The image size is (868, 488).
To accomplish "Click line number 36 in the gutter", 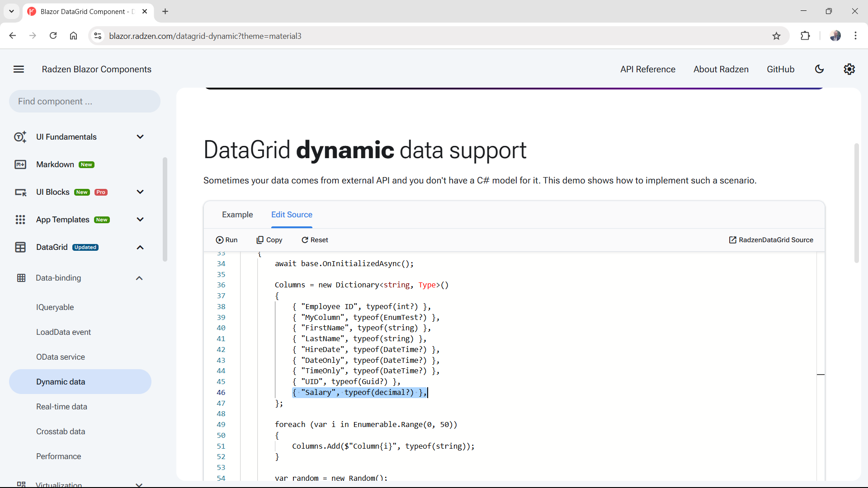I will tap(221, 285).
